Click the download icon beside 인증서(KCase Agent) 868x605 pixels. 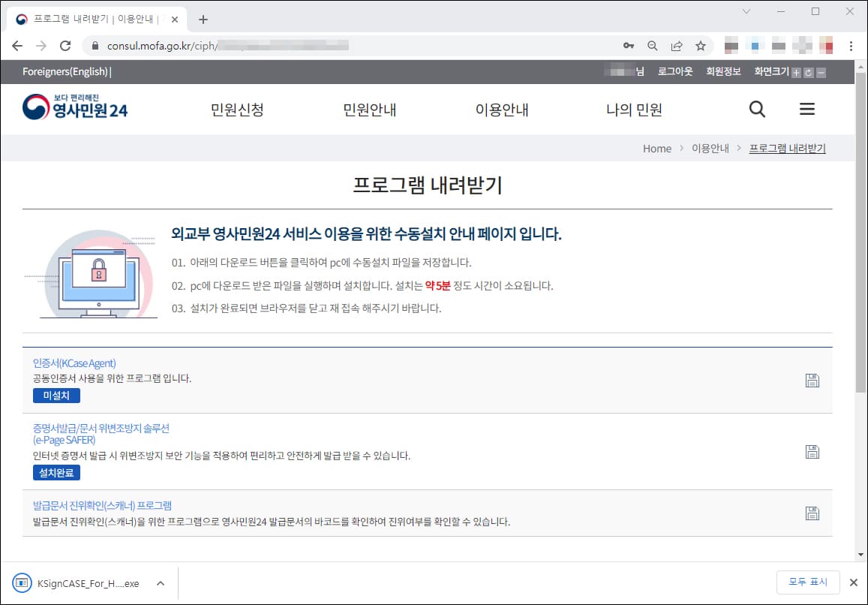pos(812,380)
